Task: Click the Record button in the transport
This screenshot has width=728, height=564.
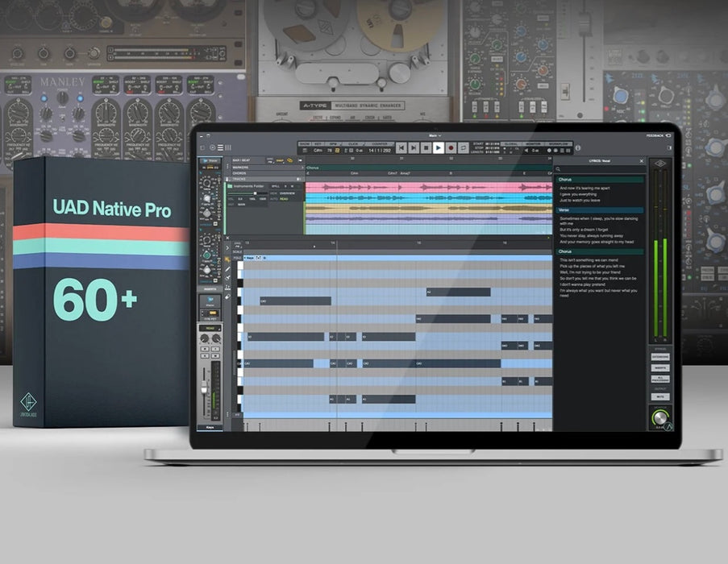Action: click(x=451, y=148)
